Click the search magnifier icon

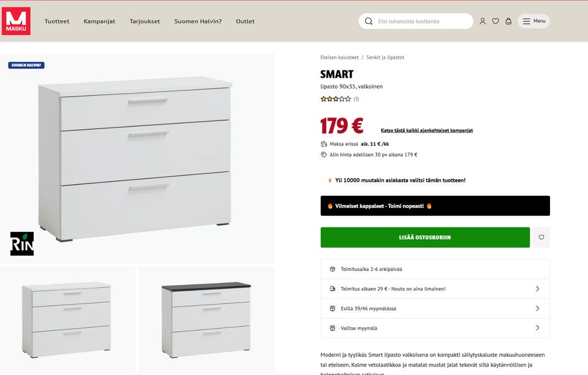(x=369, y=21)
